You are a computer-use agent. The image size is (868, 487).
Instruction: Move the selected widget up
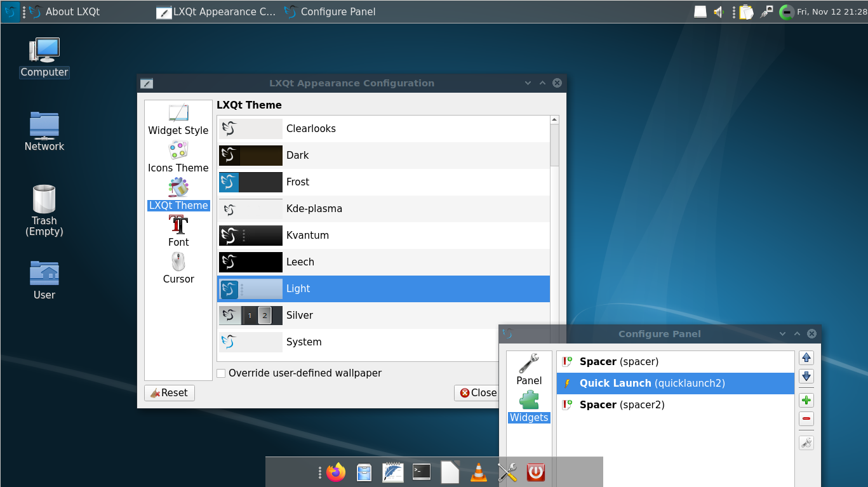pos(806,358)
